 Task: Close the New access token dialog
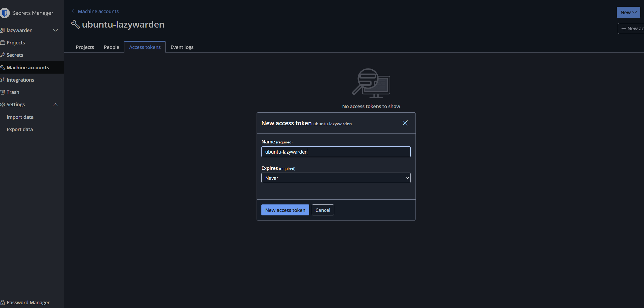(405, 123)
